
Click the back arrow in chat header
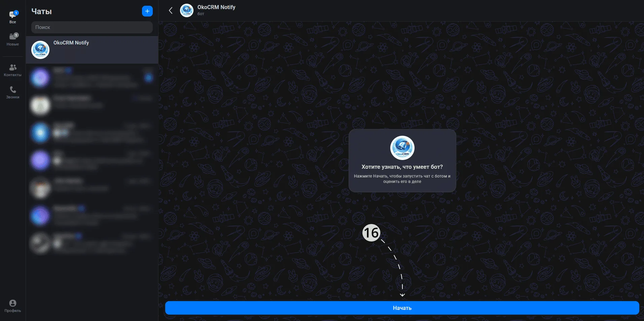click(171, 10)
